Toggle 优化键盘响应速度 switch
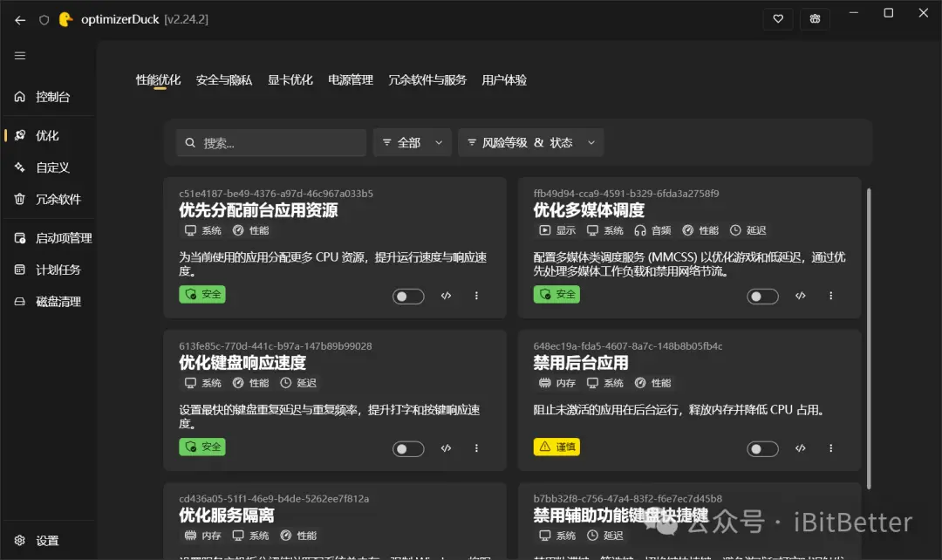The width and height of the screenshot is (942, 560). (x=408, y=449)
